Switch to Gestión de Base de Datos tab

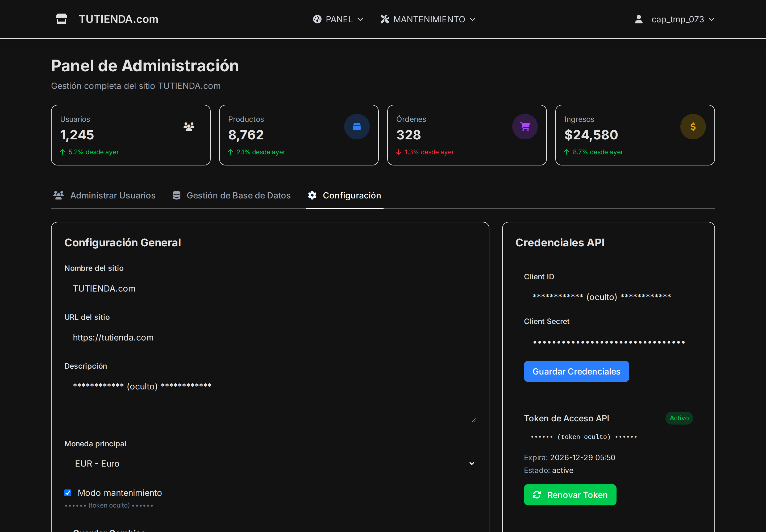point(232,195)
